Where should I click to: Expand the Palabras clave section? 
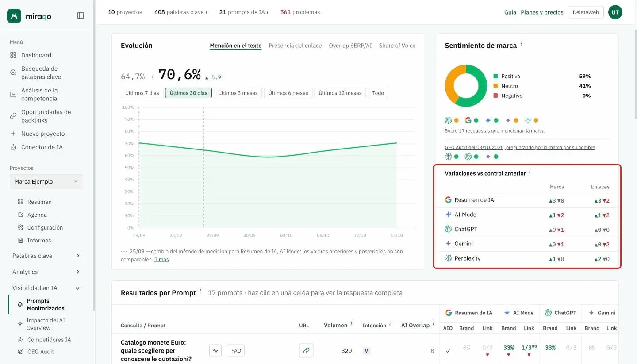[x=46, y=256]
